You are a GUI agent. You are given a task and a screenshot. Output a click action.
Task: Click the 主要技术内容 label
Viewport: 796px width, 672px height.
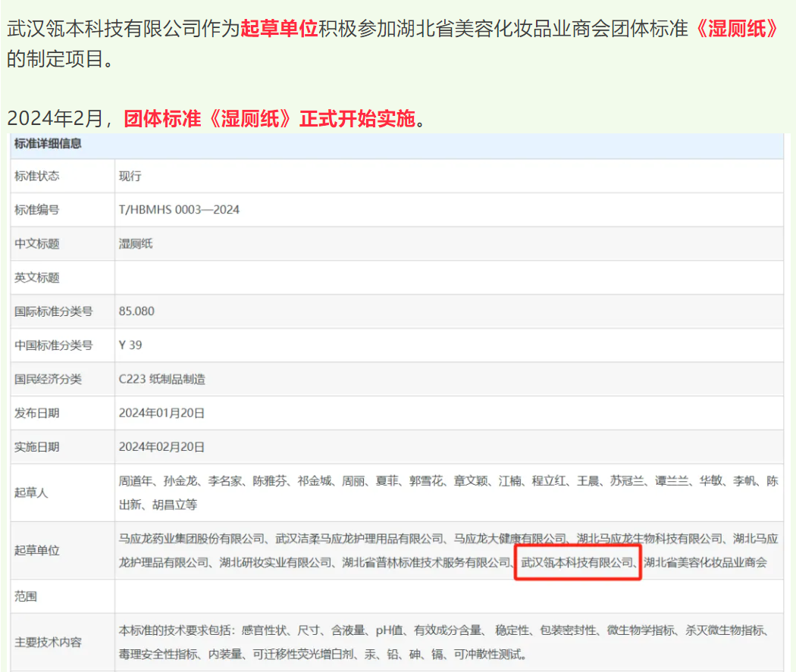[48, 642]
